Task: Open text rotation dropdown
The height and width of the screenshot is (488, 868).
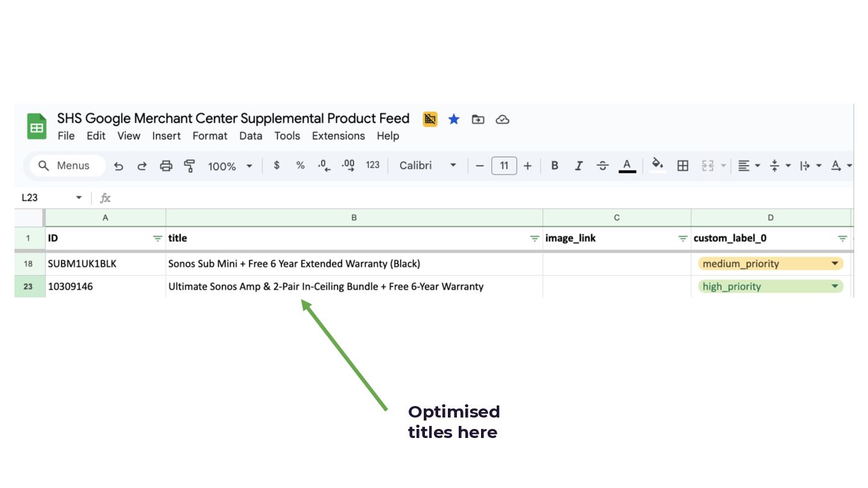Action: (x=841, y=166)
